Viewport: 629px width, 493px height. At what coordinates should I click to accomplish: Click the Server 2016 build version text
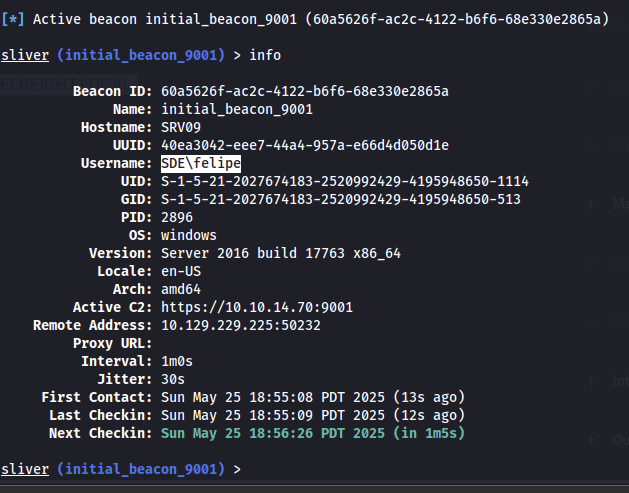pos(281,253)
